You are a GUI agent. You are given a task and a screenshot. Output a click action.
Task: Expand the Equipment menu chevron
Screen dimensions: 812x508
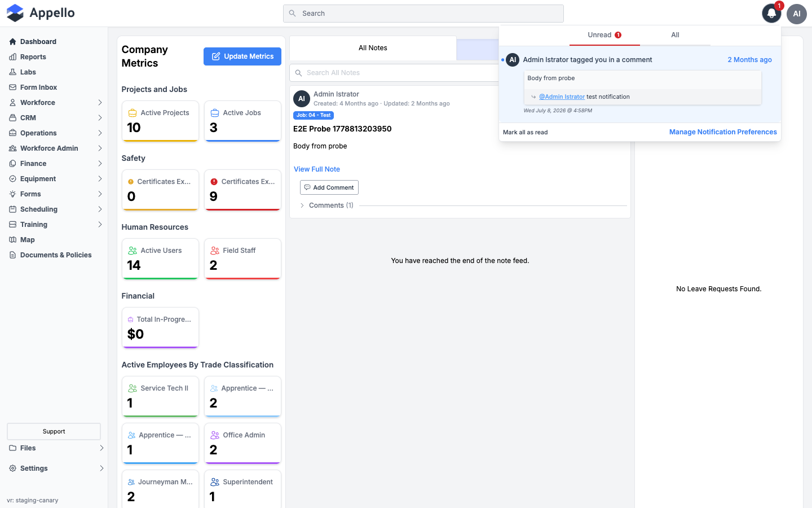pyautogui.click(x=100, y=179)
